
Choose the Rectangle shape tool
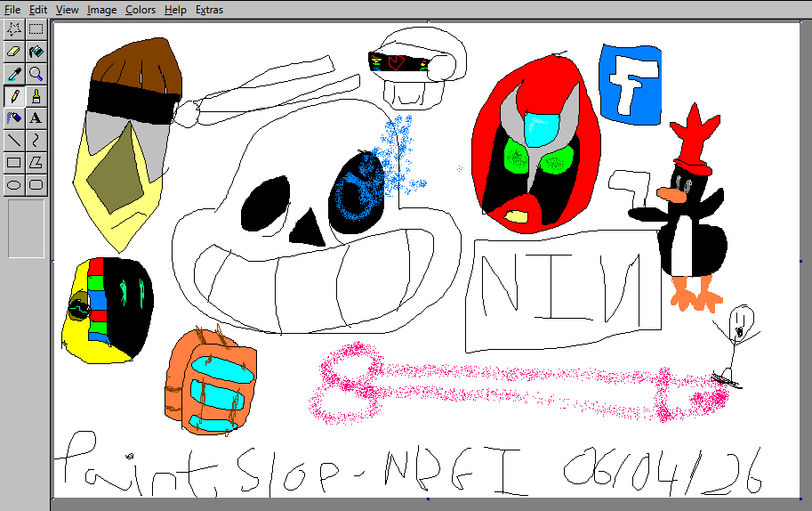click(x=14, y=163)
